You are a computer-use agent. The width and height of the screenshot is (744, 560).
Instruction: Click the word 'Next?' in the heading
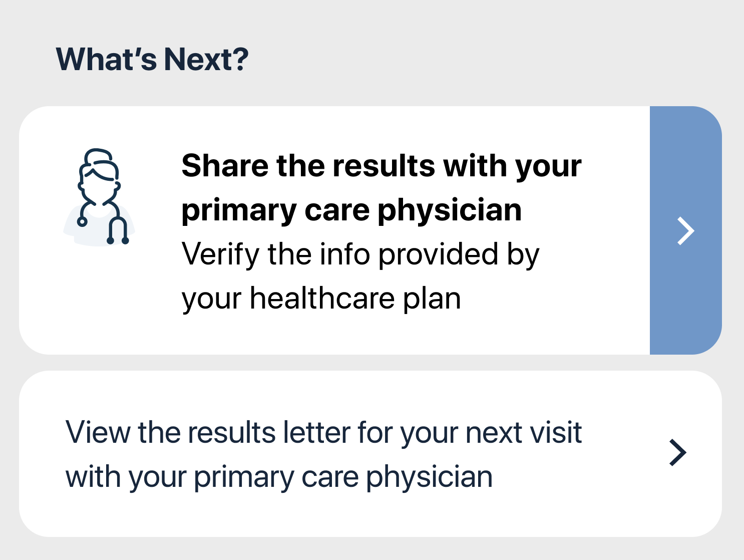click(206, 60)
